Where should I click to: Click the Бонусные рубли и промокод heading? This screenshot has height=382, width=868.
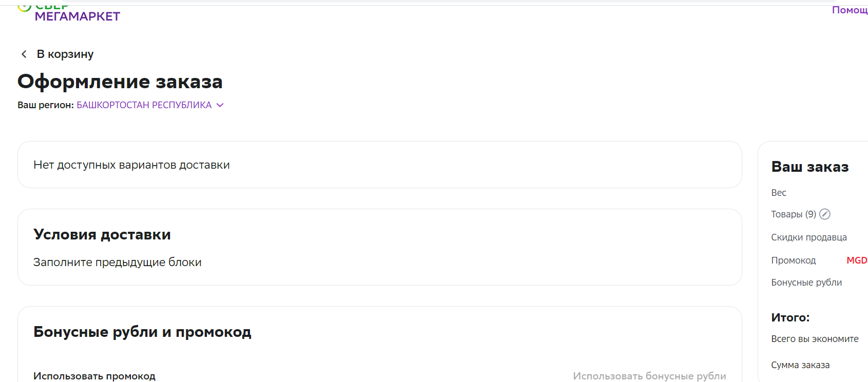[x=142, y=332]
